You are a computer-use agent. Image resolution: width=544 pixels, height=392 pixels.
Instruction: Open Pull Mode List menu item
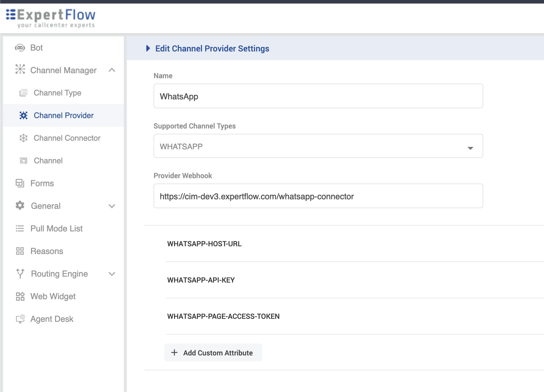coord(57,228)
